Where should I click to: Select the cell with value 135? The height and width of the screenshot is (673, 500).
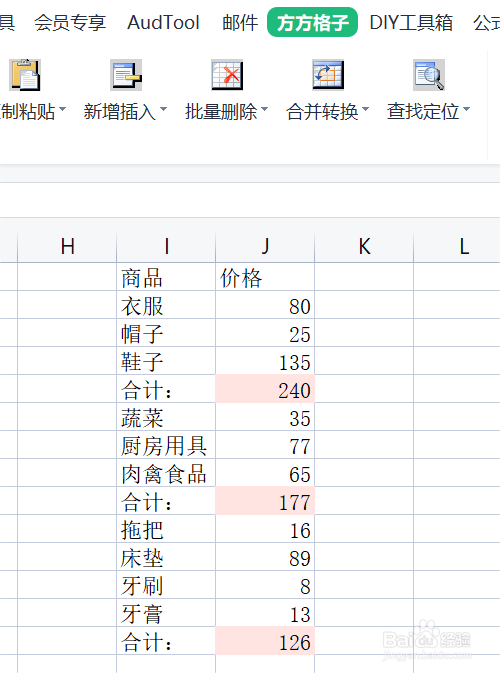click(x=265, y=361)
